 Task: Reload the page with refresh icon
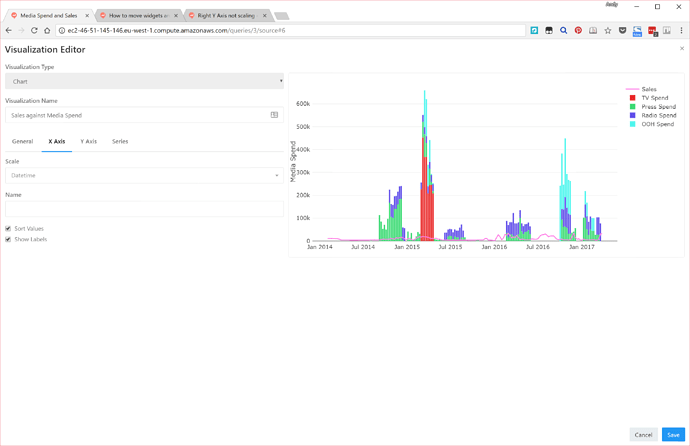click(34, 30)
